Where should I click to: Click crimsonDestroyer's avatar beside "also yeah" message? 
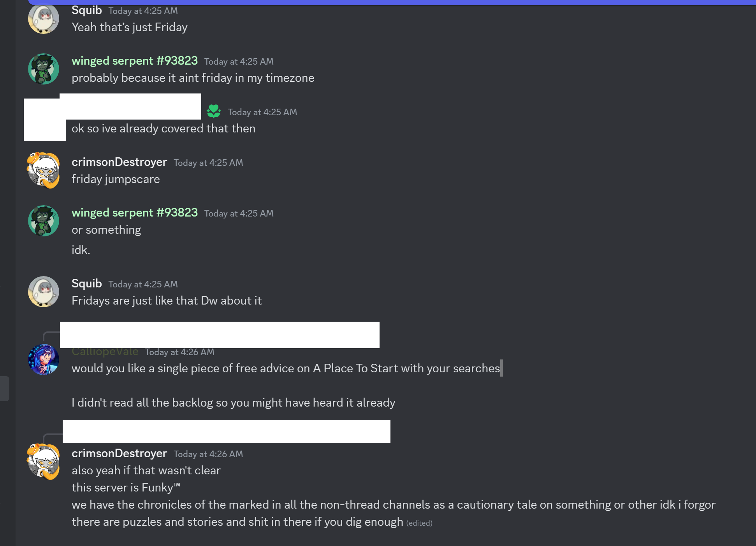click(44, 461)
